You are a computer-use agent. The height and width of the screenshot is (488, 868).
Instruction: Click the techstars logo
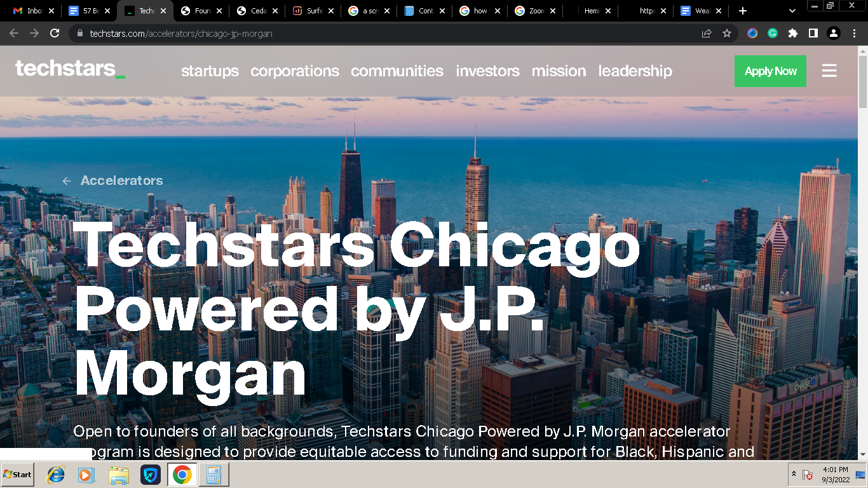tap(70, 69)
